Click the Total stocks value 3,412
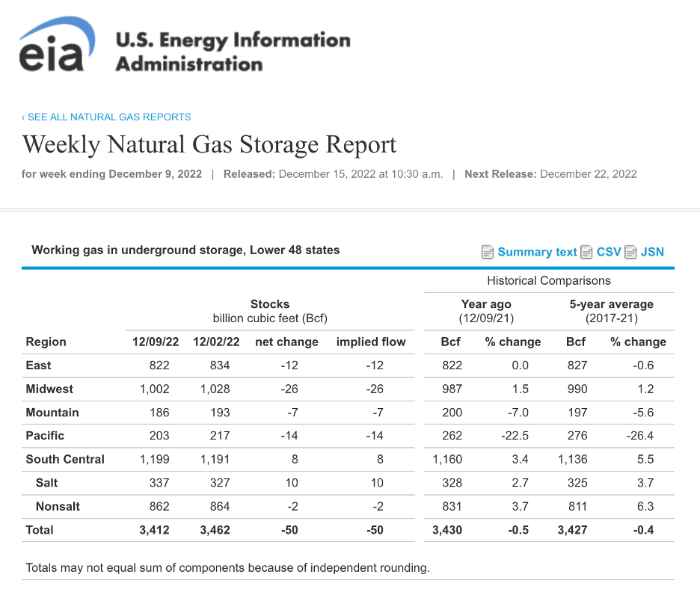This screenshot has height=595, width=700. click(x=154, y=530)
